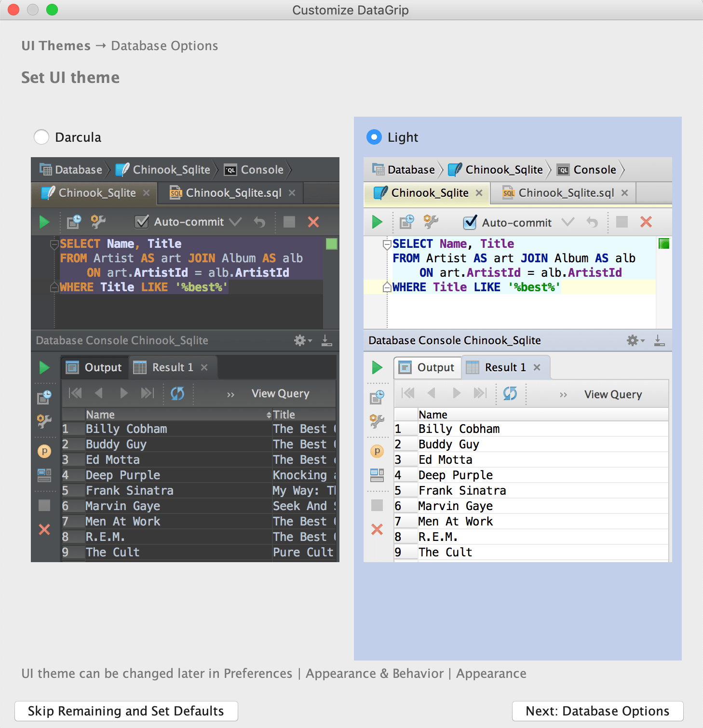This screenshot has width=703, height=728.
Task: Click the layout icon in Darcula console sidebar
Action: pyautogui.click(x=44, y=475)
